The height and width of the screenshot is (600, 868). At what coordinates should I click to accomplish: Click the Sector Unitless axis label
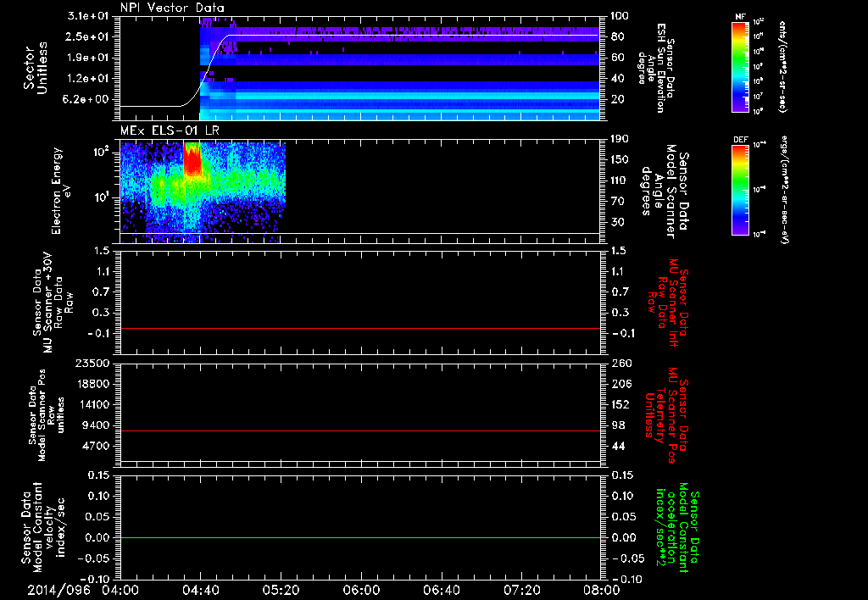tap(36, 68)
